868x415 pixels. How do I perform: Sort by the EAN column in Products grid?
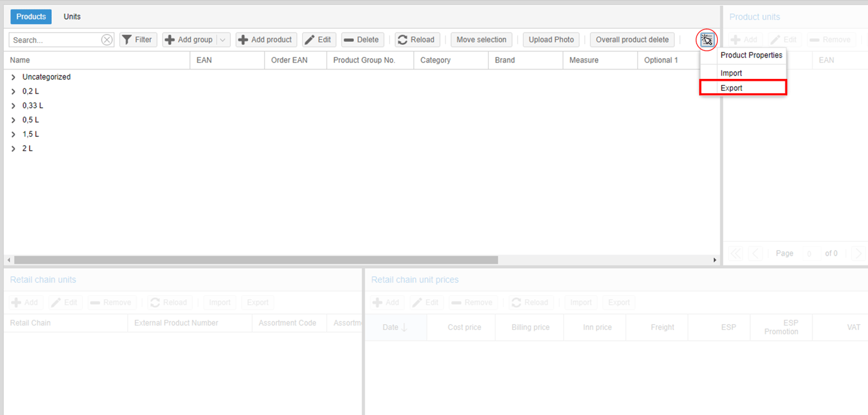(227, 60)
